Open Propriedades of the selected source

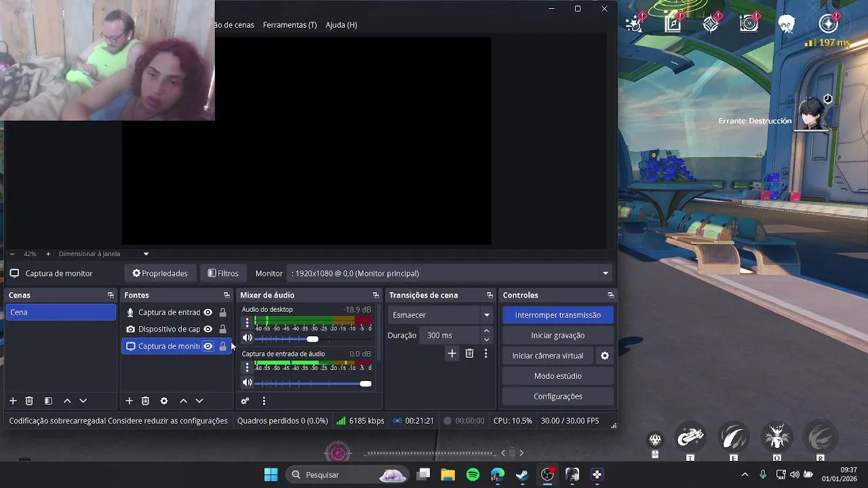[x=160, y=273]
